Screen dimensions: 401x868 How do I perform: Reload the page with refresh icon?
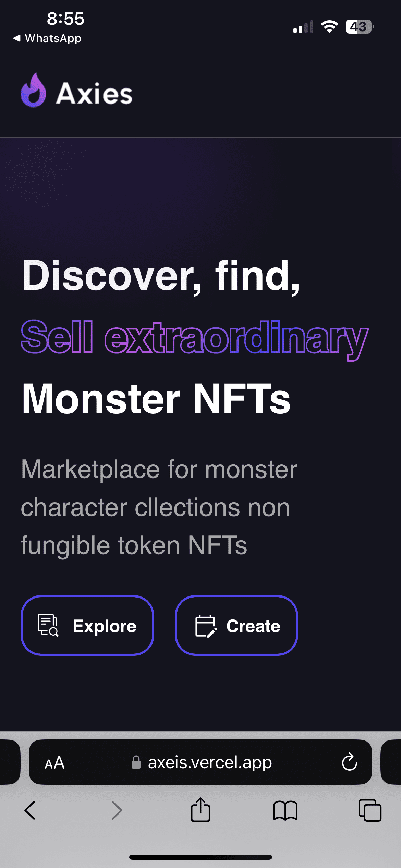coord(349,762)
